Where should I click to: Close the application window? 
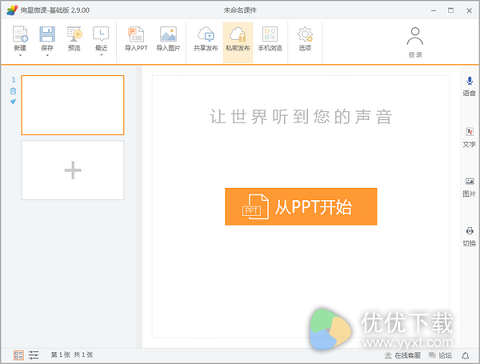469,11
